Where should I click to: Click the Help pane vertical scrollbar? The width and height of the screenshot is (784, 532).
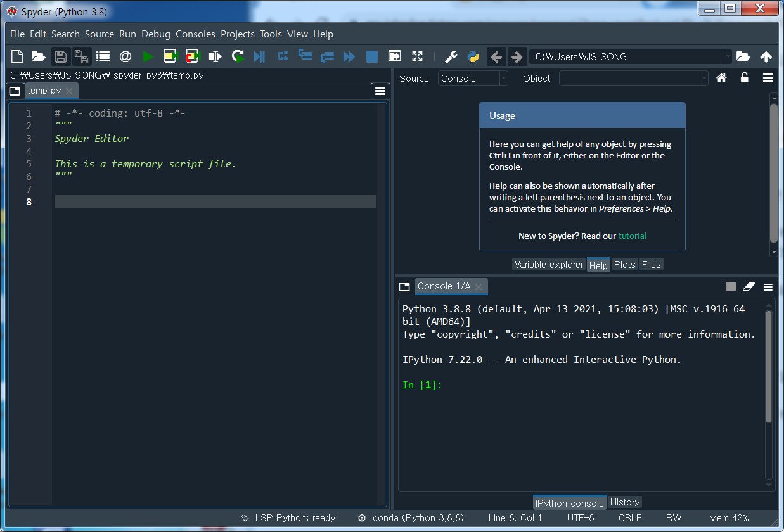pos(773,174)
